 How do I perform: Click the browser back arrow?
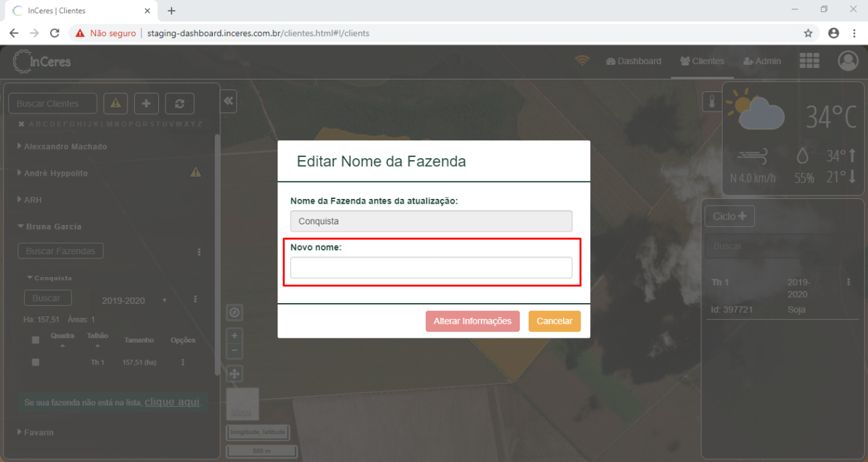click(13, 33)
